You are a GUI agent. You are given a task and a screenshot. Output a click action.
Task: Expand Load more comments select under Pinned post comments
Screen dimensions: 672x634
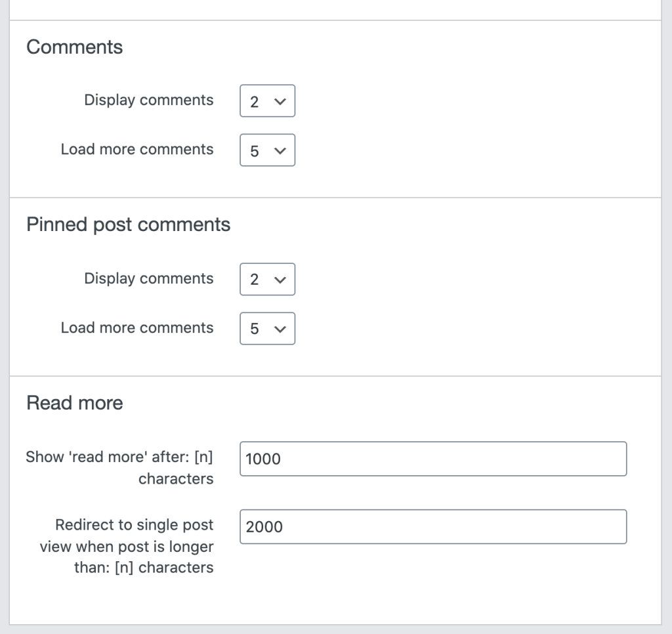(x=268, y=328)
